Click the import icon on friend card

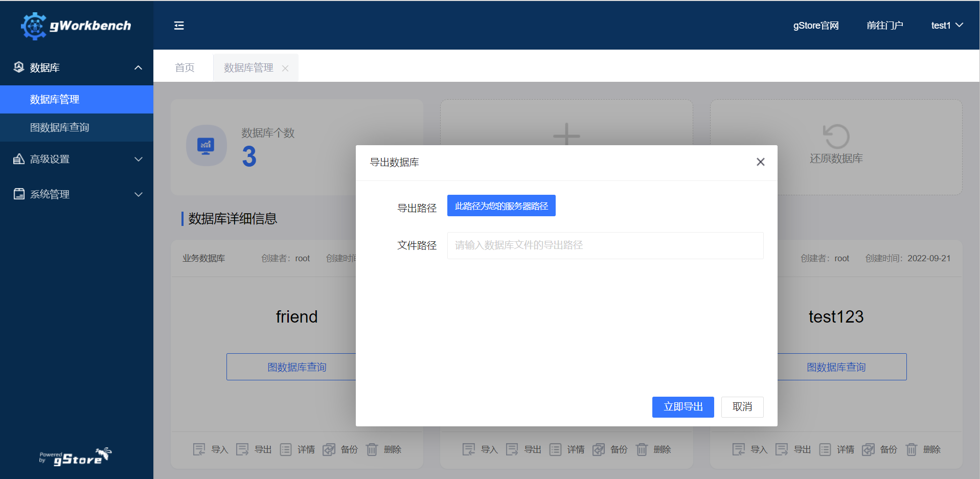click(x=199, y=449)
